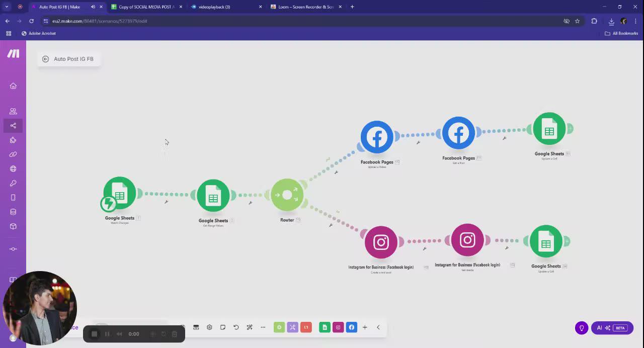Add module after upper Google Sheets Update a Cell

570,129
